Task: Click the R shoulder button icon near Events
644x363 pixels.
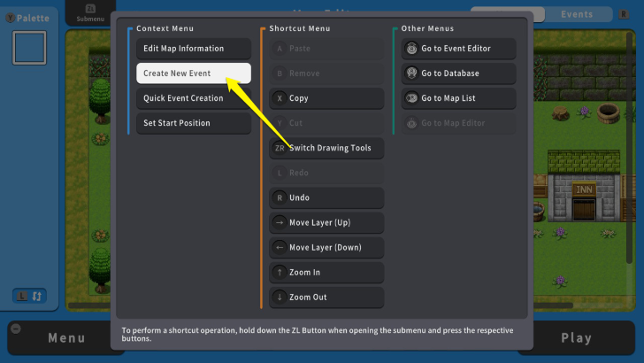Action: click(x=624, y=14)
